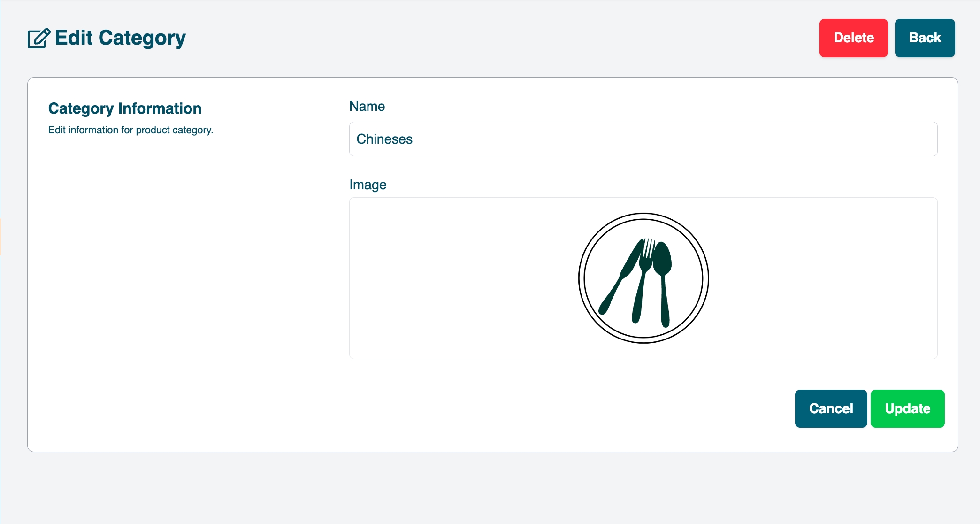Viewport: 980px width, 524px height.
Task: Click the Image field label
Action: pos(367,185)
